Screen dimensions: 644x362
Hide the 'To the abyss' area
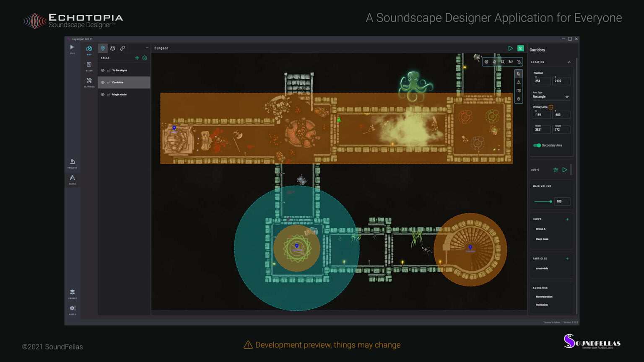tap(102, 70)
